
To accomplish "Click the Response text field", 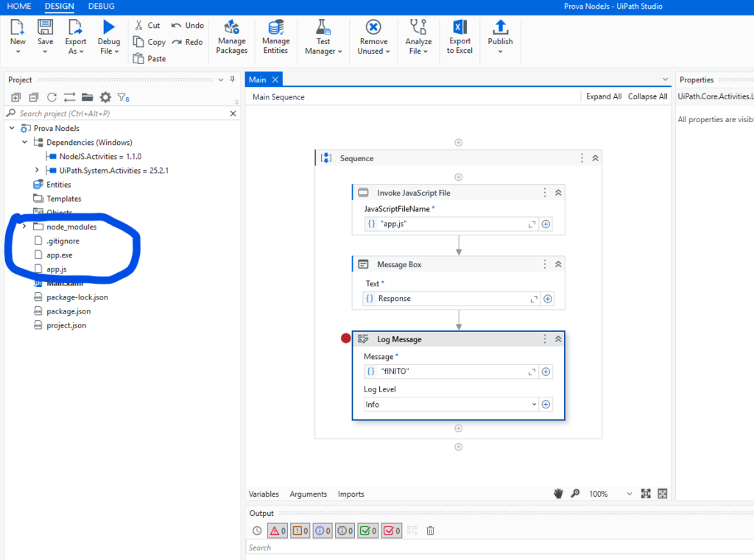I will coord(451,299).
